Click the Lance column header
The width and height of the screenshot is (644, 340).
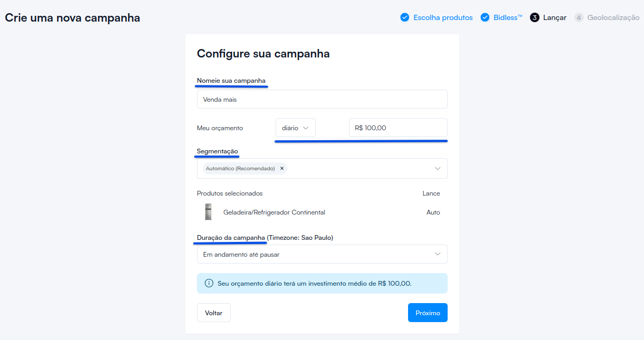click(x=431, y=193)
